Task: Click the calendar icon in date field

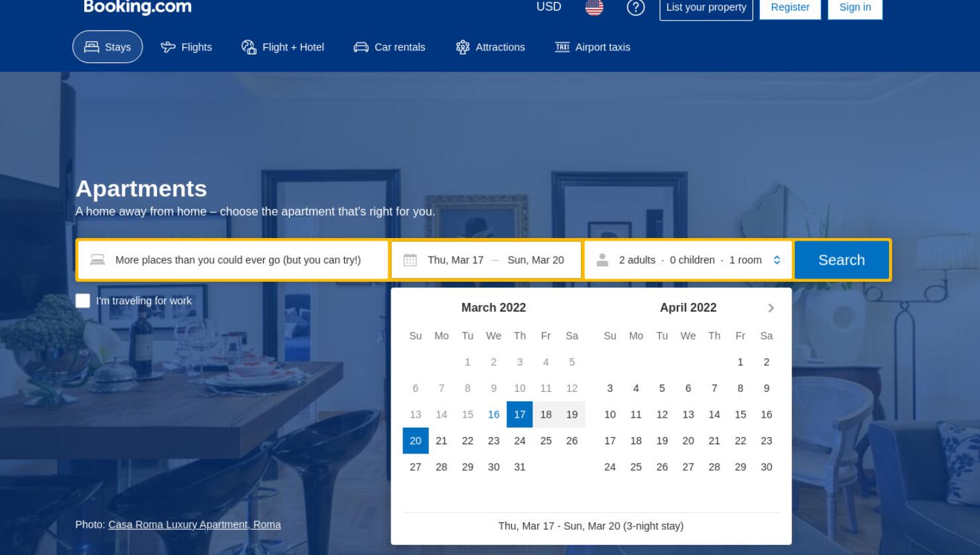Action: point(410,260)
